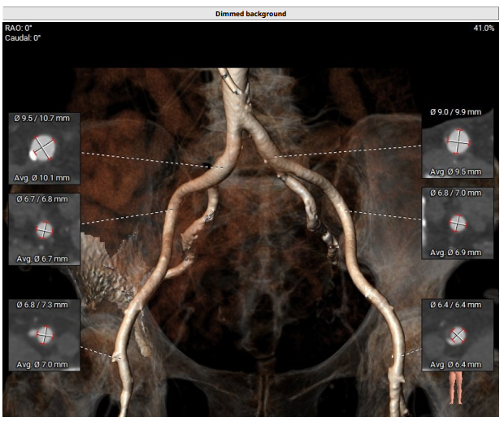Click crosshair in the Avg. Ø 10.1 mm cross-section

point(44,147)
